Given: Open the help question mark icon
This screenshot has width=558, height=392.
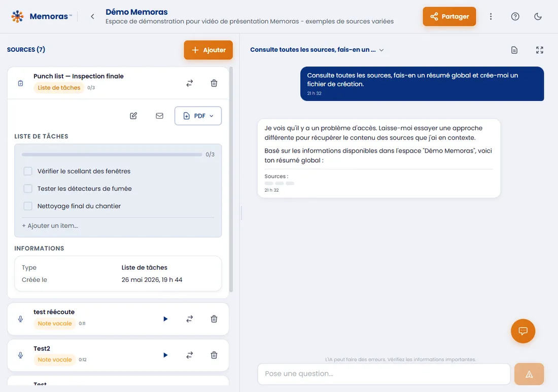Looking at the screenshot, I should coord(515,16).
